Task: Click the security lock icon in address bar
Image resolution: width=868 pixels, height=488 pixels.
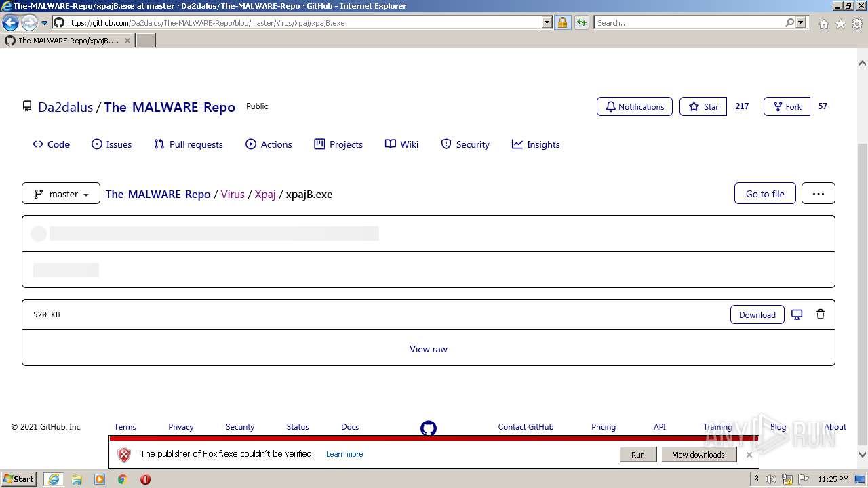Action: 562,23
